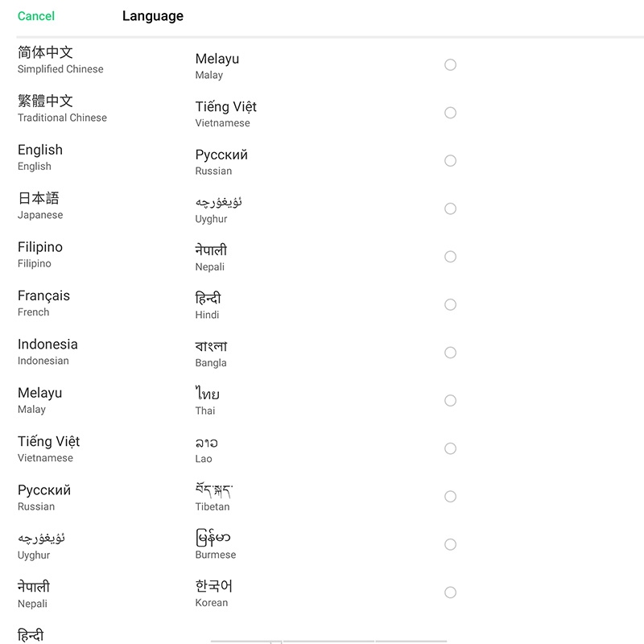The height and width of the screenshot is (644, 644).
Task: Tap the green Cancel button
Action: pos(35,16)
